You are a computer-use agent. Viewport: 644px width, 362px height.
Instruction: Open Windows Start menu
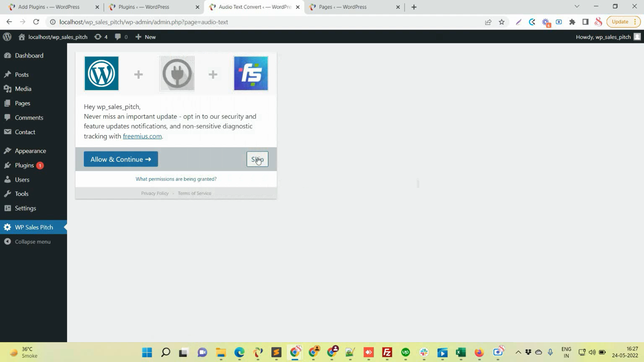pos(147,352)
